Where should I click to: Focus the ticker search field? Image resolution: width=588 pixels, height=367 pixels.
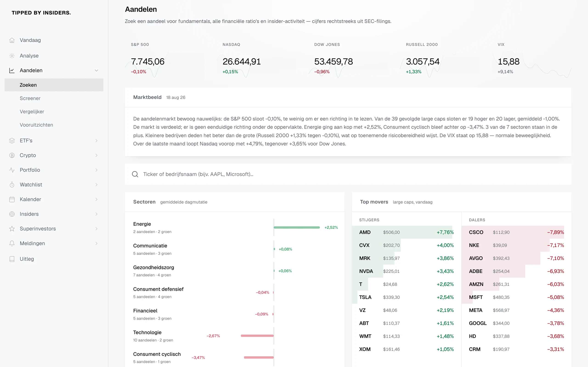[348, 174]
